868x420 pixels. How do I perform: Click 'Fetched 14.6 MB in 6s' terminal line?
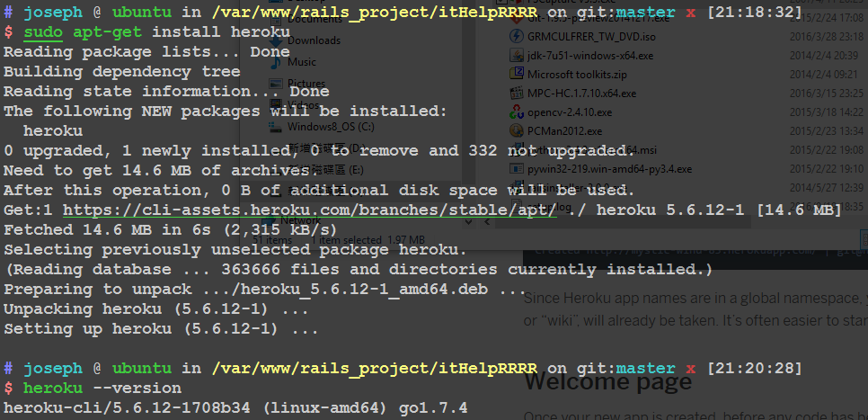(171, 230)
